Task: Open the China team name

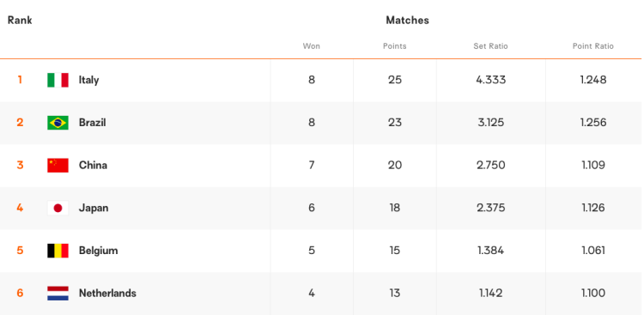Action: [x=94, y=165]
